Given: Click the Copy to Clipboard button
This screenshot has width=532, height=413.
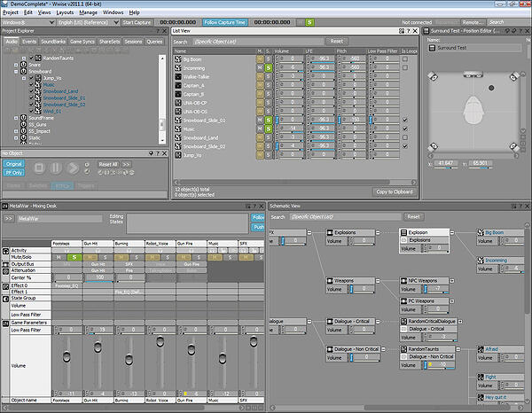Looking at the screenshot, I should click(x=395, y=192).
